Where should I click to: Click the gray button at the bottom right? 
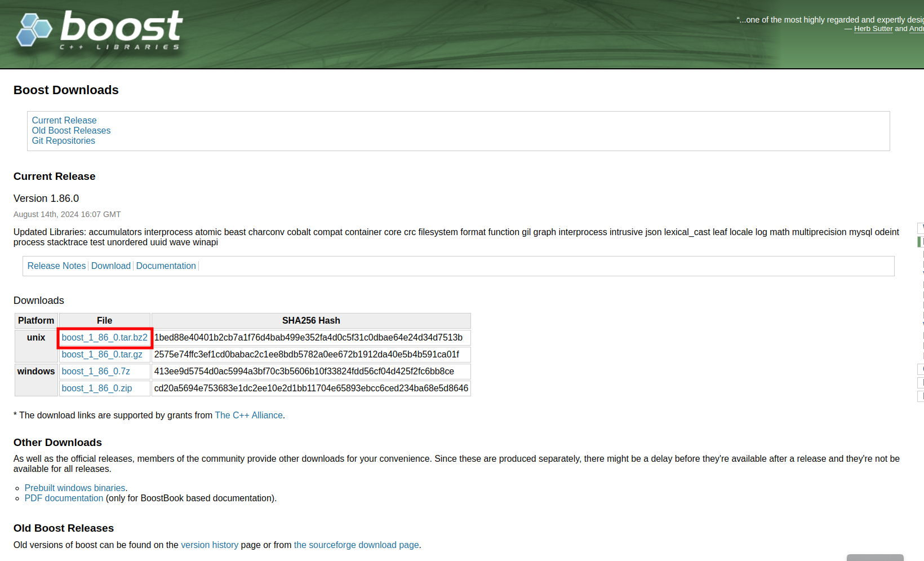[x=875, y=557]
